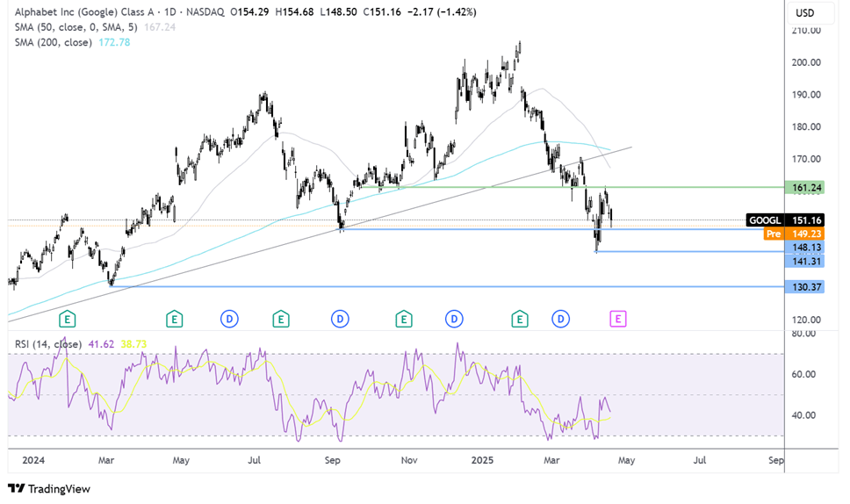Click the SMA 50 value 167.24
Viewport: 850px width, 504px height.
click(160, 27)
